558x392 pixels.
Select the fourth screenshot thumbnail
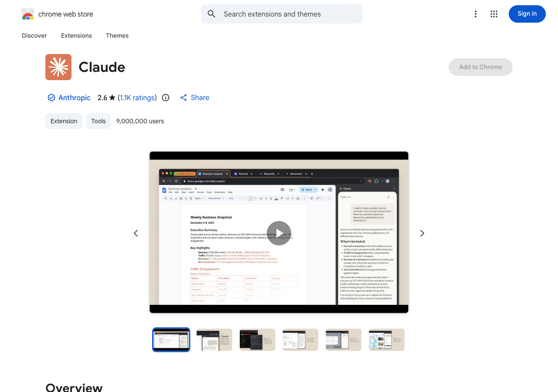(x=300, y=340)
